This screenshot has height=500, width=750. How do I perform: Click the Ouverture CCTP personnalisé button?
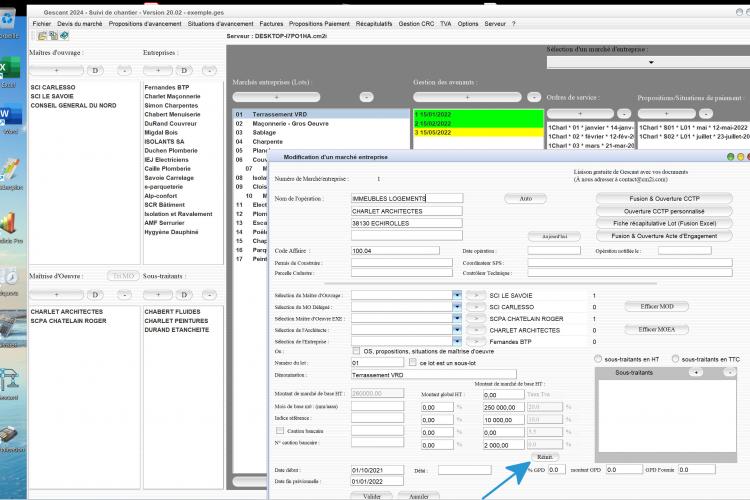tap(664, 211)
